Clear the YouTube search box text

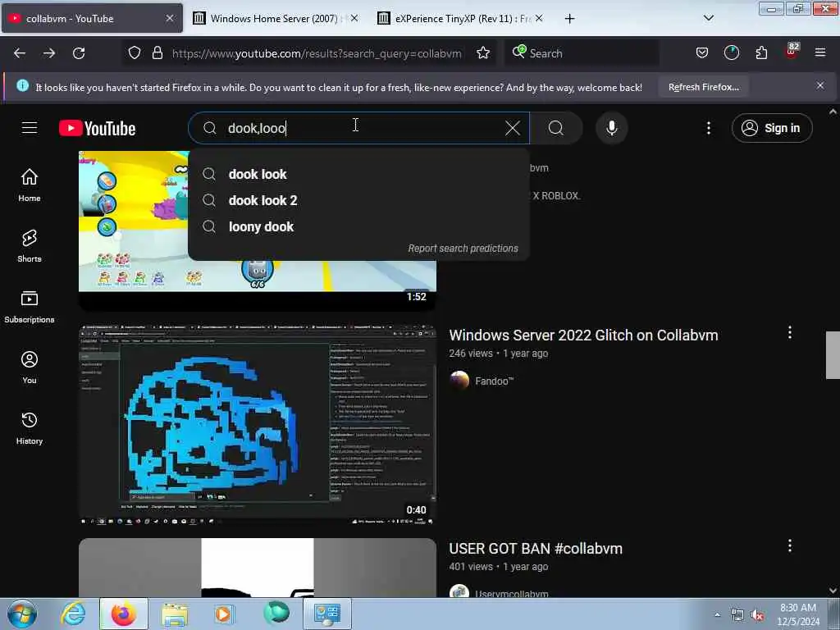click(x=513, y=128)
